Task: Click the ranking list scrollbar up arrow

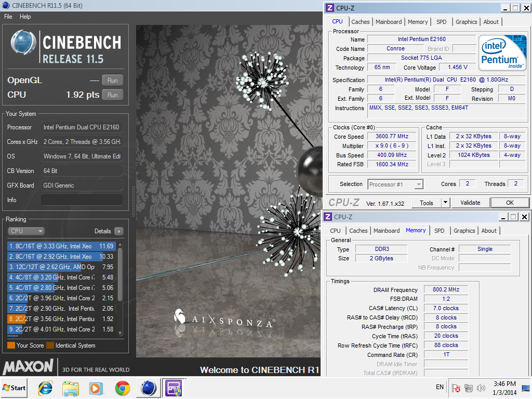Action: pos(120,245)
